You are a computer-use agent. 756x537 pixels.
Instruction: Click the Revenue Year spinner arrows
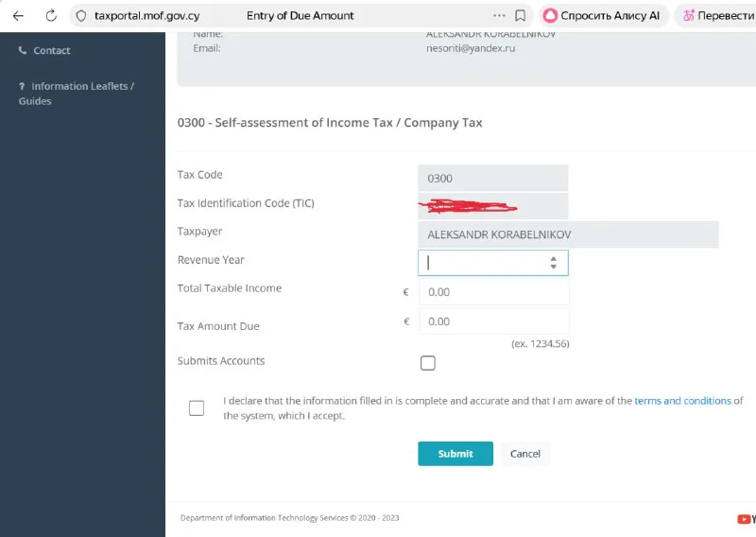tap(554, 263)
